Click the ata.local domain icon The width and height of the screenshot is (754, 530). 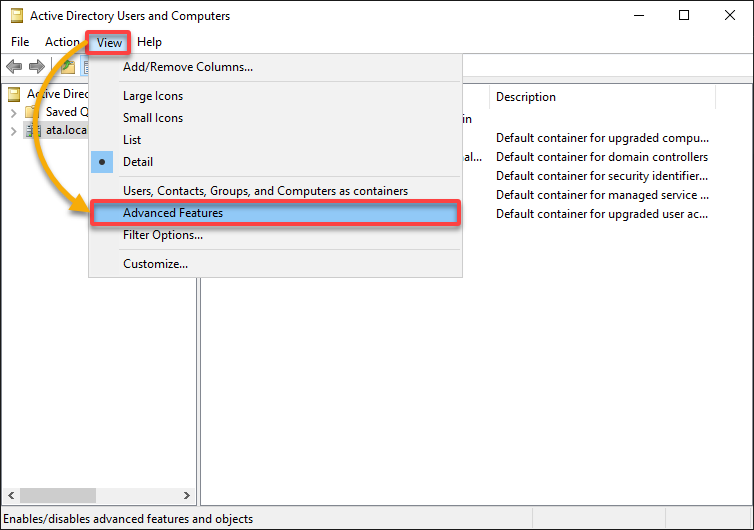pos(33,130)
